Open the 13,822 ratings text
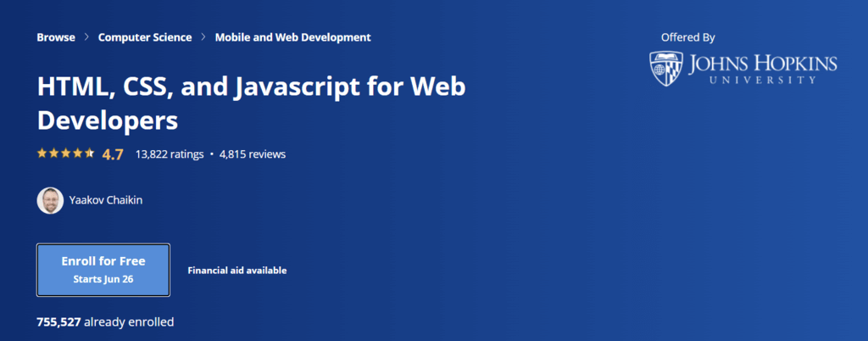Image resolution: width=868 pixels, height=341 pixels. pyautogui.click(x=168, y=154)
